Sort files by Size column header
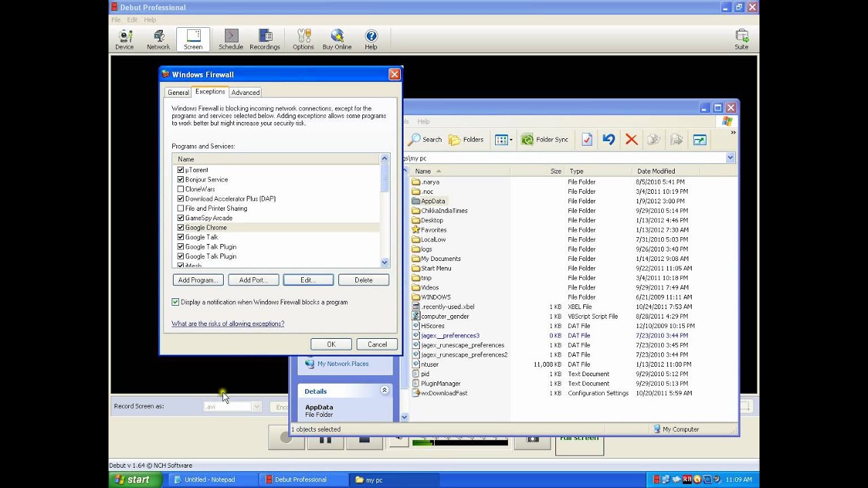This screenshot has width=868, height=488. (538, 171)
